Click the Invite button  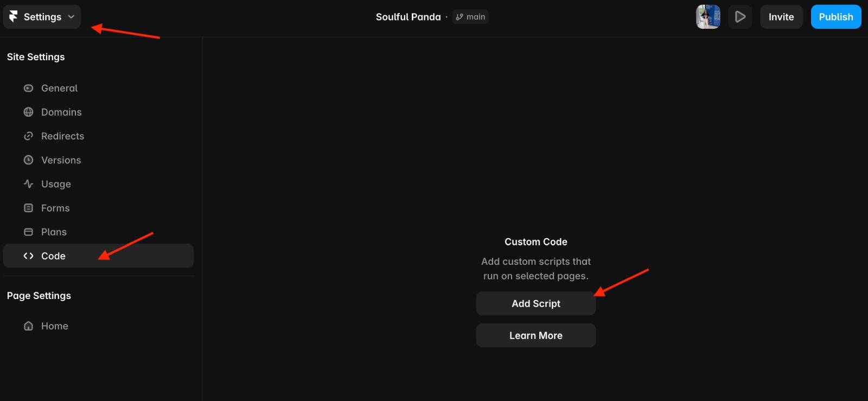coord(781,17)
